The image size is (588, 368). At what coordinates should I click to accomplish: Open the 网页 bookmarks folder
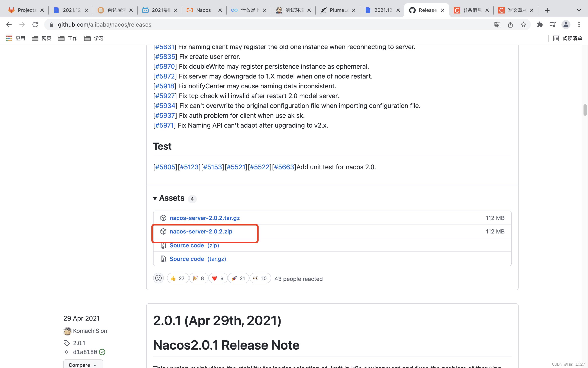click(42, 38)
